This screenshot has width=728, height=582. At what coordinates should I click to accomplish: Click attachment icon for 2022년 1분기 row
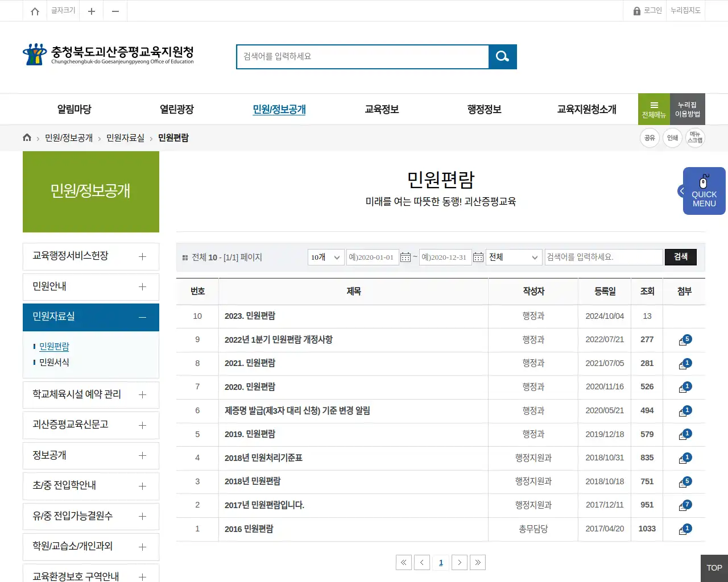pyautogui.click(x=685, y=340)
